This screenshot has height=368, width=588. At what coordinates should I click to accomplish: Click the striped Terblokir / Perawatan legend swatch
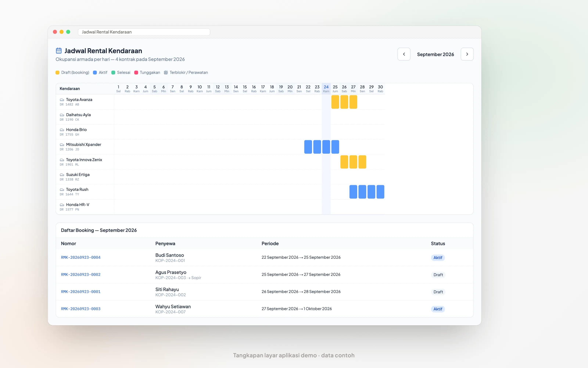pyautogui.click(x=166, y=72)
